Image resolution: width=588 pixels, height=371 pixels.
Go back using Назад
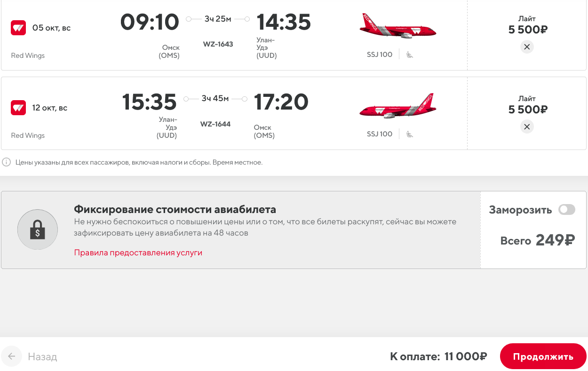click(x=42, y=356)
